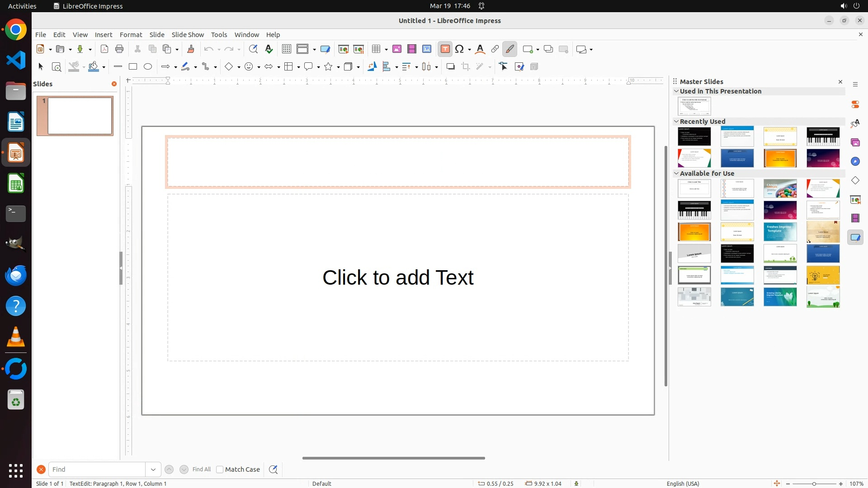The image size is (868, 488).
Task: Click the Insert Image icon
Action: click(397, 49)
